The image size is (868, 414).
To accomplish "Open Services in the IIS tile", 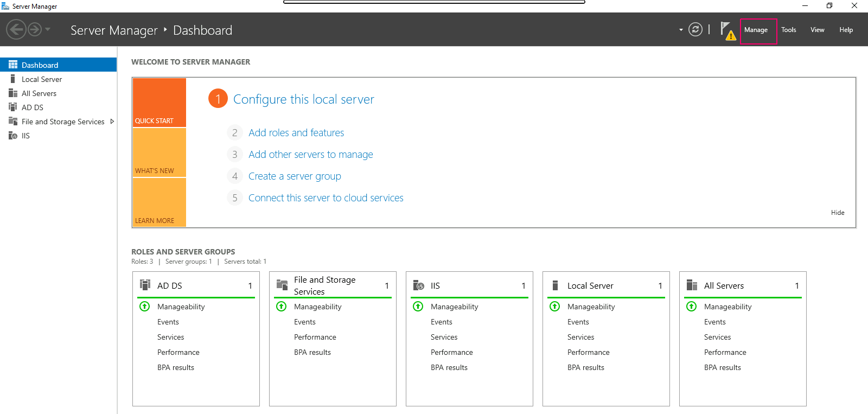I will (x=444, y=337).
